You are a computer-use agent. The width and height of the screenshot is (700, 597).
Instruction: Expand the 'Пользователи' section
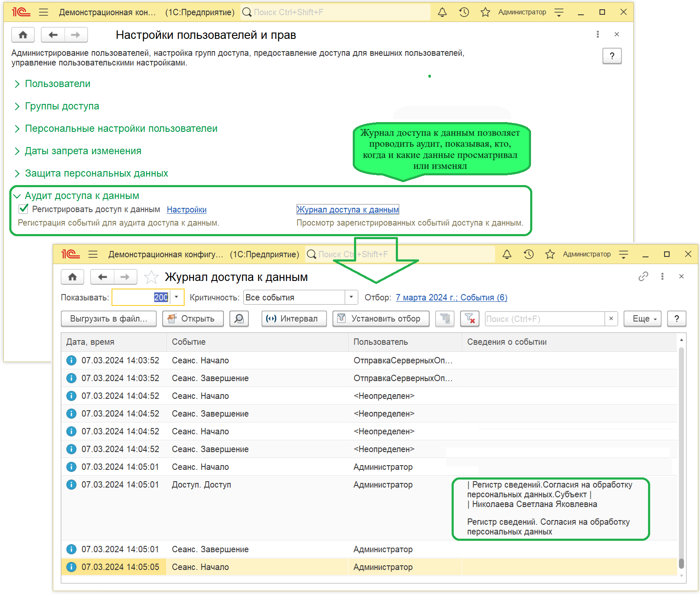pos(57,84)
